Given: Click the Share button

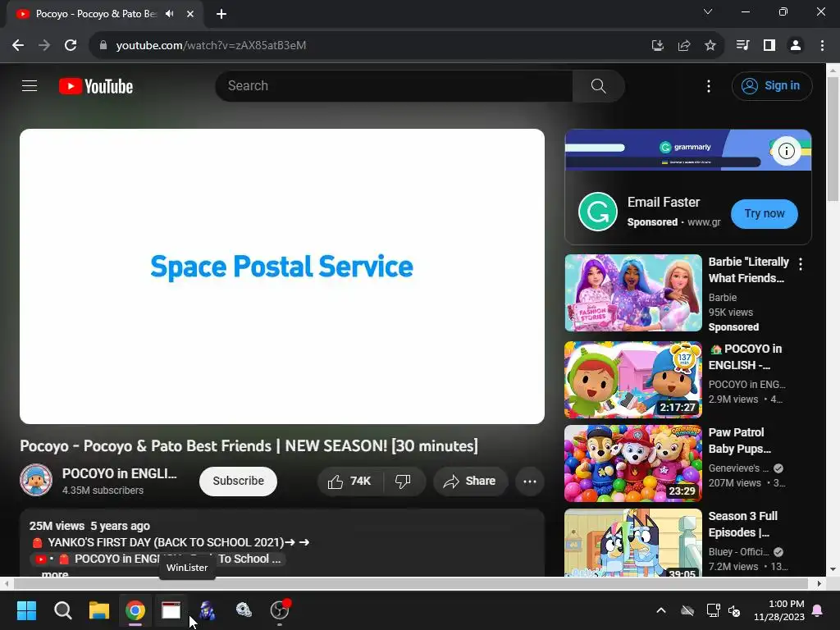Looking at the screenshot, I should 469,481.
